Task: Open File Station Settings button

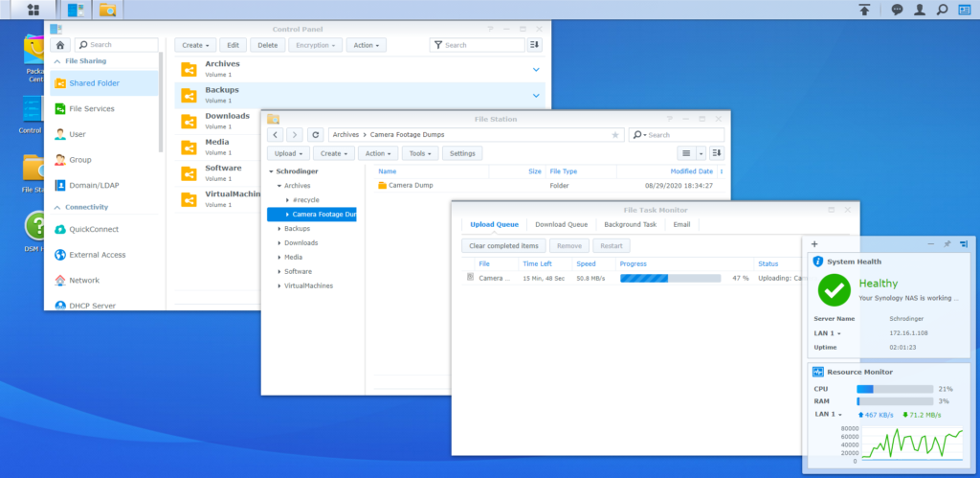Action: tap(462, 153)
